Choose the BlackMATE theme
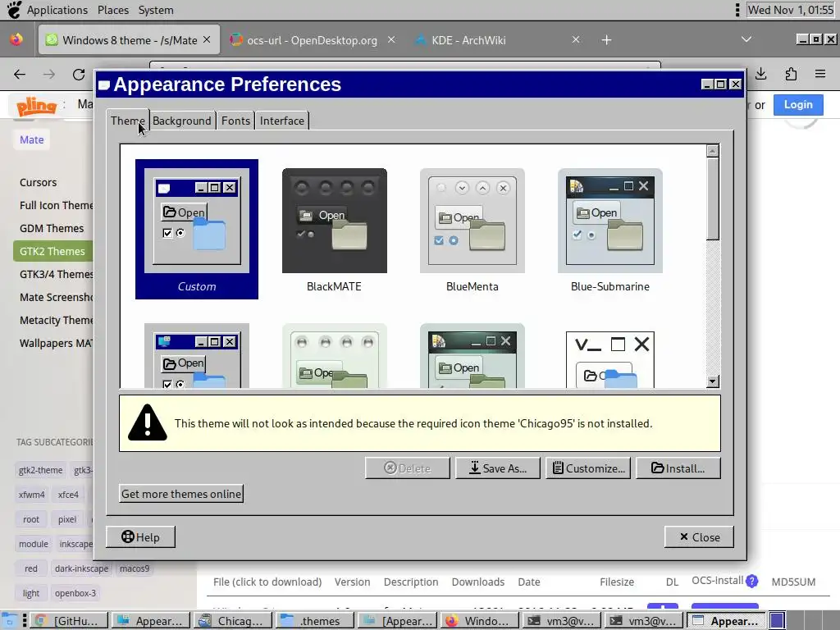840x630 pixels. pos(335,231)
